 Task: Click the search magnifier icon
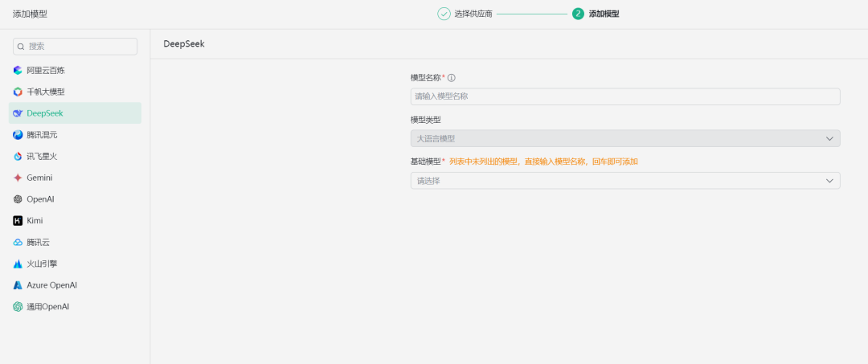[x=21, y=47]
